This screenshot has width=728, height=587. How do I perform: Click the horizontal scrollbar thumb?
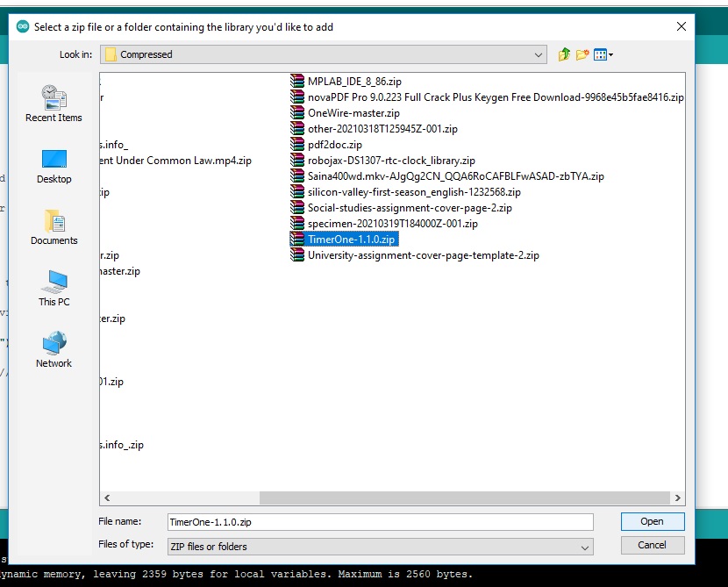464,498
